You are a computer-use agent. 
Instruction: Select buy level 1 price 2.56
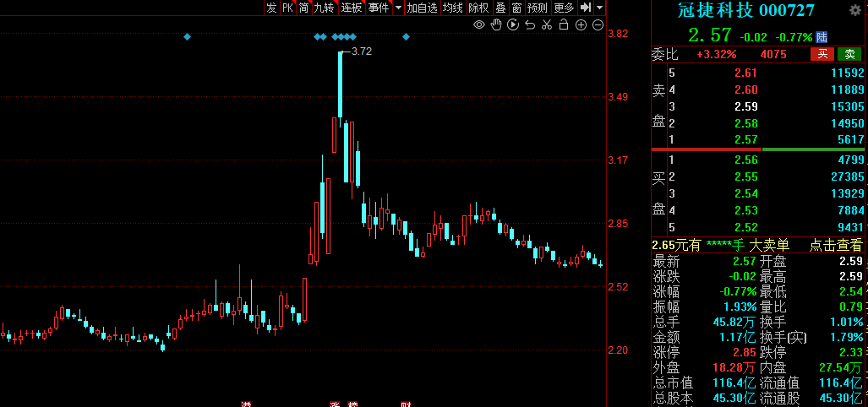coord(745,160)
